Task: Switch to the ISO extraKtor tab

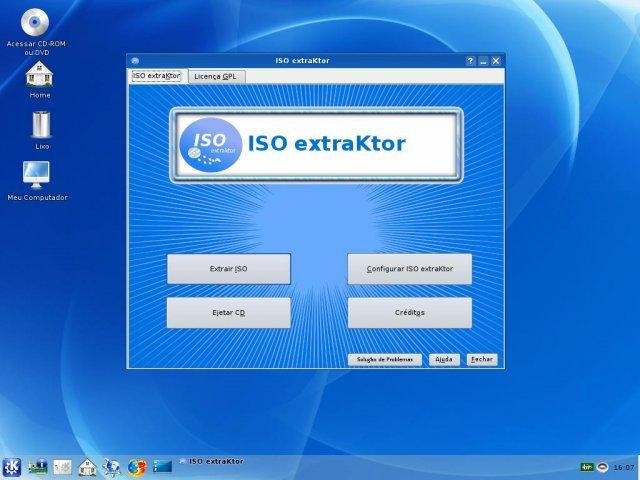Action: click(156, 76)
